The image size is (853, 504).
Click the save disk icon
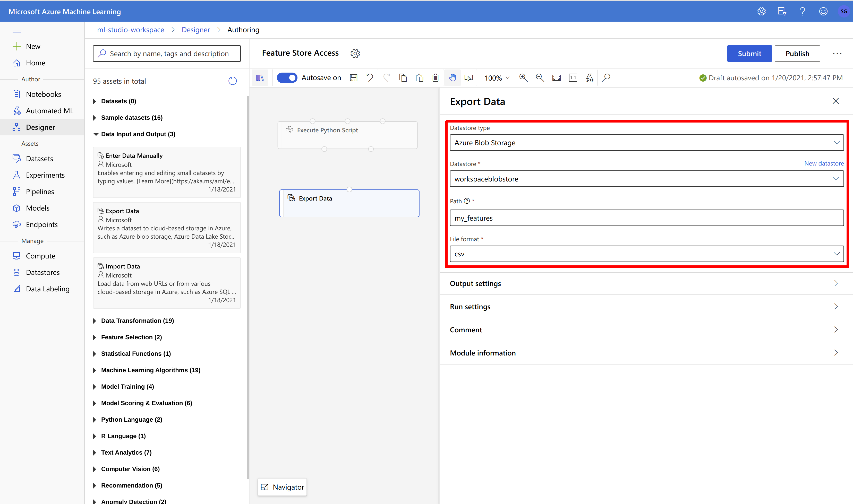pos(353,78)
